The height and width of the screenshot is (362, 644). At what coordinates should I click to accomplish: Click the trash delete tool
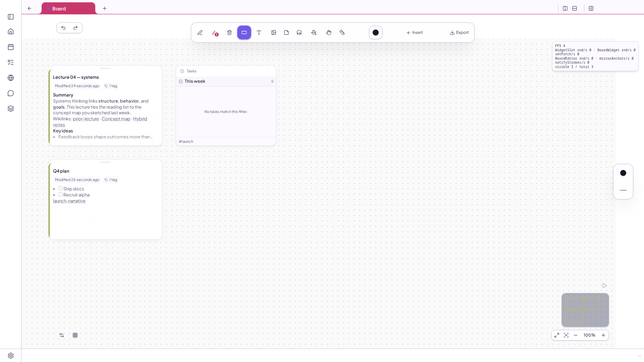229,33
